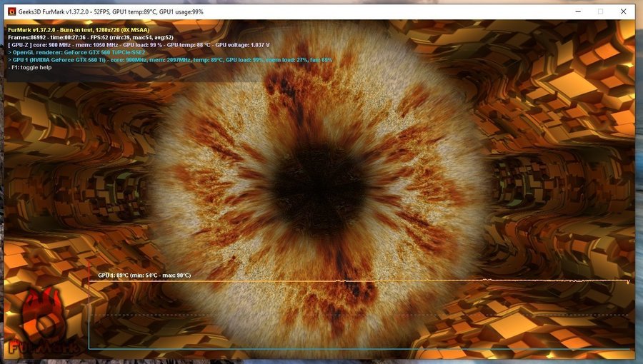Image resolution: width=643 pixels, height=364 pixels.
Task: Click the 'GPU 1: 89°C (min: 54°C - max: 90°C)' label
Action: [144, 275]
